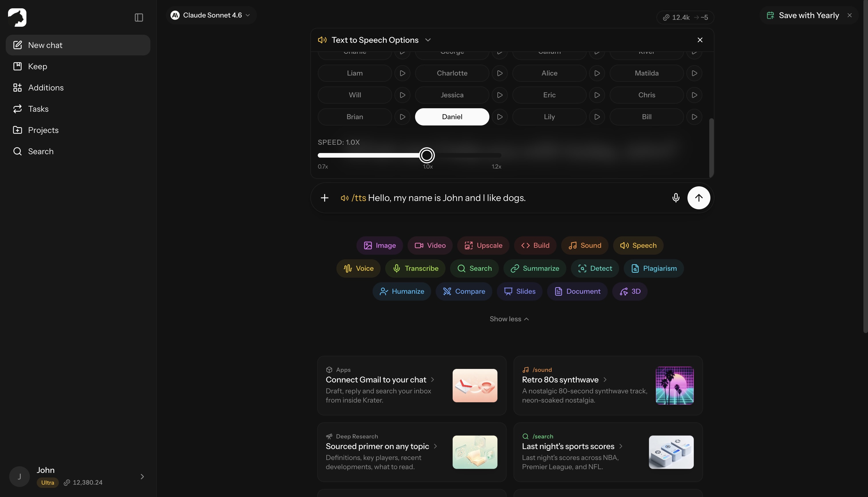Select the Will voice
Screen dimensions: 868x497
point(354,95)
